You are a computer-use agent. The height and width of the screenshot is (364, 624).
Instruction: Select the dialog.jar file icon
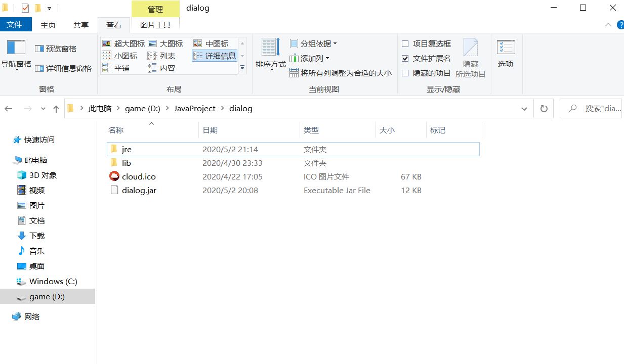(x=114, y=190)
